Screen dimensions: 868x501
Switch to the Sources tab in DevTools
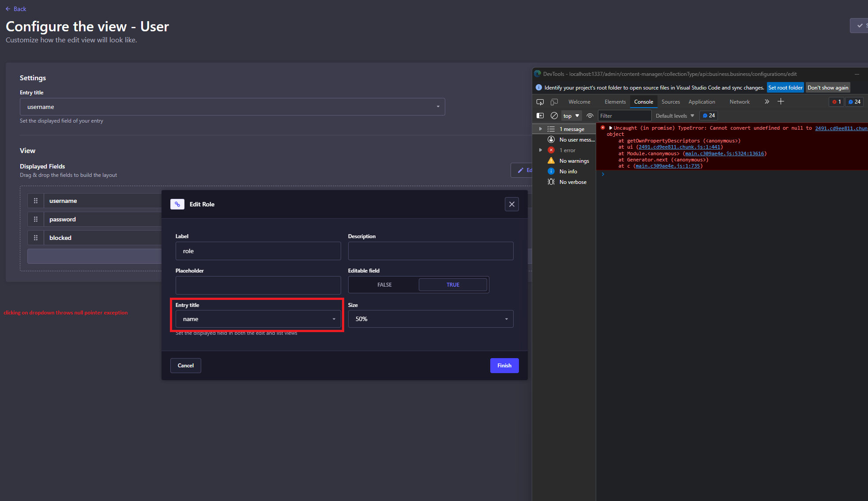(670, 102)
